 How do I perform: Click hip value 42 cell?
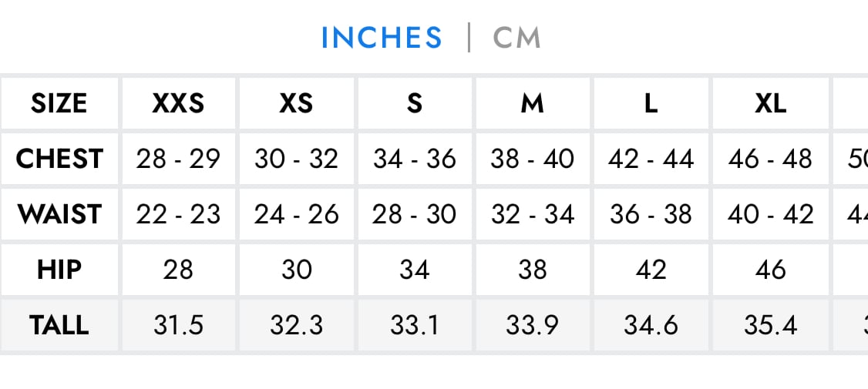pyautogui.click(x=651, y=270)
